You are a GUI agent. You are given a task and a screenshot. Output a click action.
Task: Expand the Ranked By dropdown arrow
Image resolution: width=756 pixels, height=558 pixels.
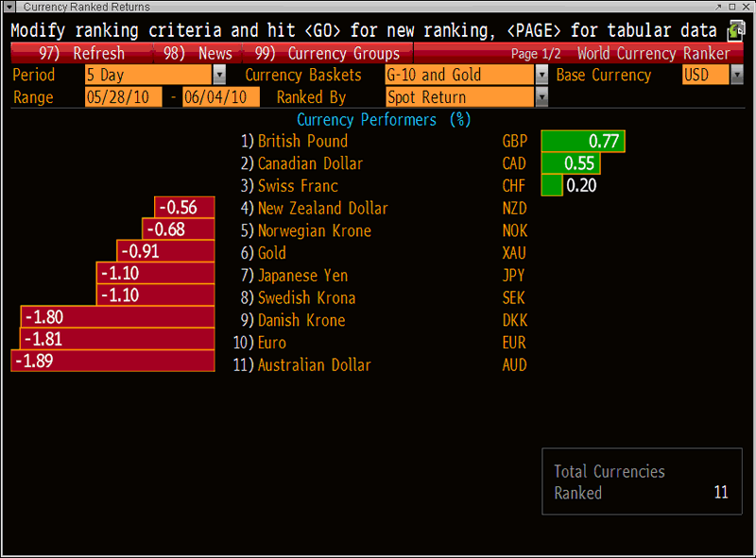point(542,97)
